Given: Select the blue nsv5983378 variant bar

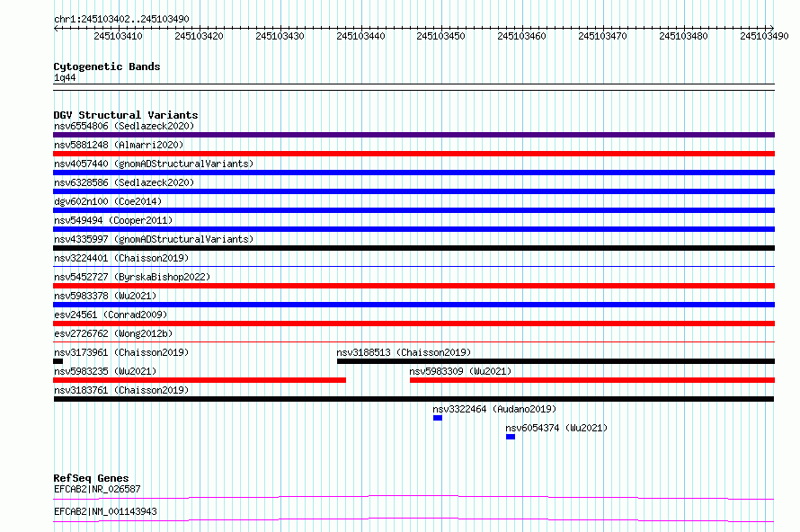Looking at the screenshot, I should (x=413, y=305).
